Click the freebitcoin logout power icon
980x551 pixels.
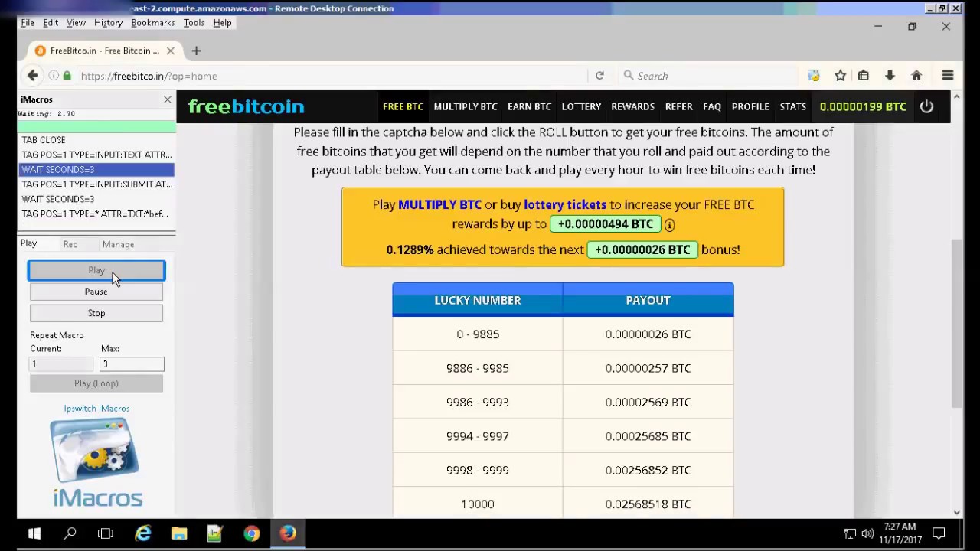point(926,106)
